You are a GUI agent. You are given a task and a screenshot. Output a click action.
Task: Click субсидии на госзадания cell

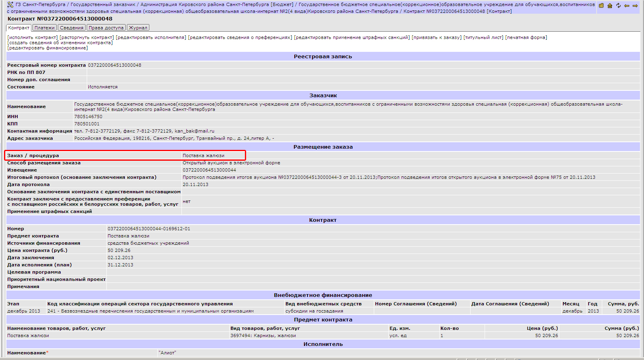click(314, 311)
